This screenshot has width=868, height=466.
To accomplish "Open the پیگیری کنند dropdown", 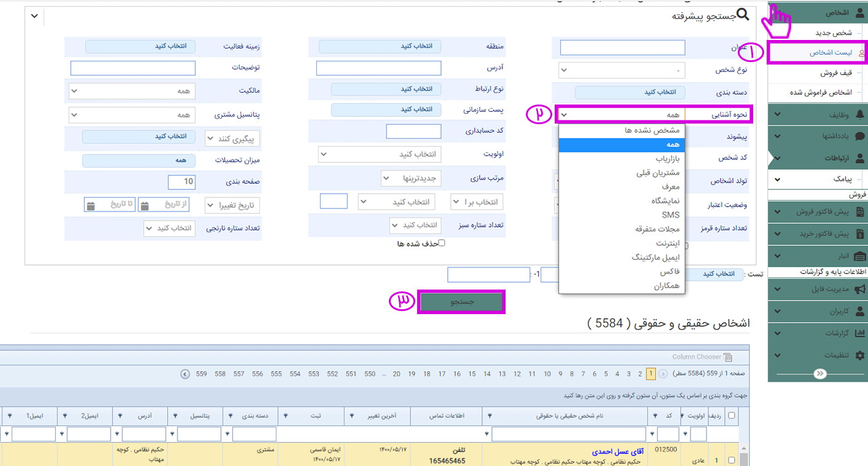I will 233,138.
